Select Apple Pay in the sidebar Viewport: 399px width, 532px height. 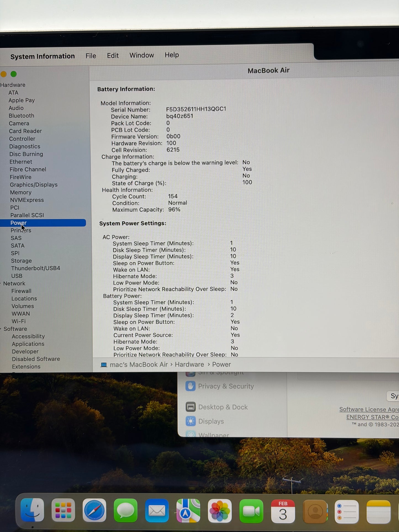point(22,100)
